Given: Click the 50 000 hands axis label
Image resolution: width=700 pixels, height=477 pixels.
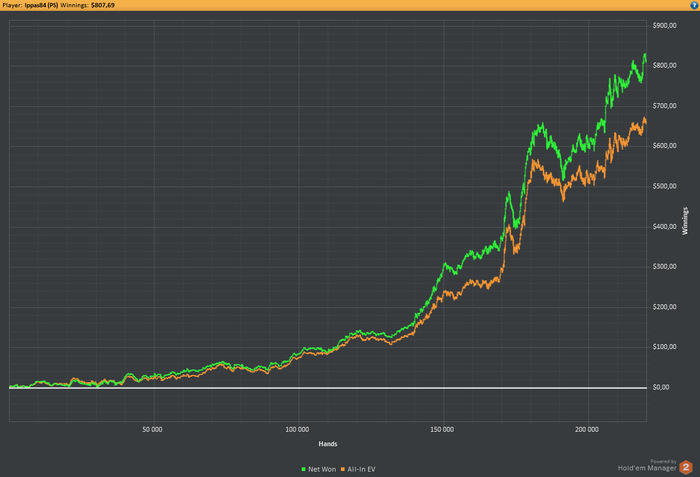Looking at the screenshot, I should click(x=152, y=430).
